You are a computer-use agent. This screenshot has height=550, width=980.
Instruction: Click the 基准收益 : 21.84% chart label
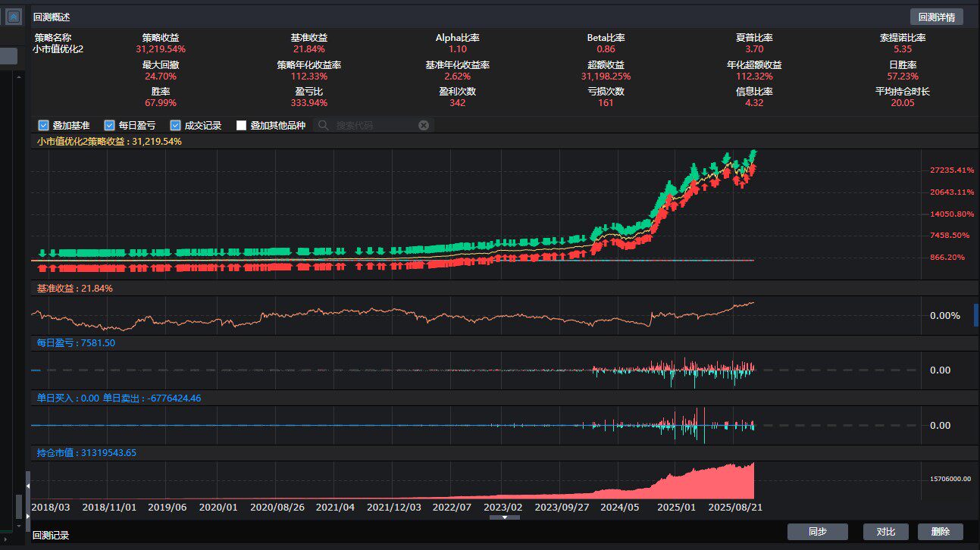pos(75,289)
